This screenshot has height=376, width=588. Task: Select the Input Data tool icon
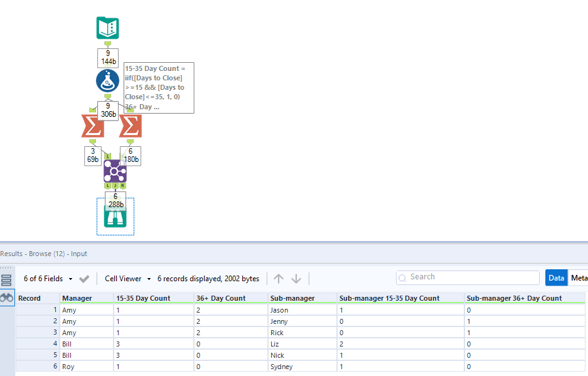click(108, 28)
